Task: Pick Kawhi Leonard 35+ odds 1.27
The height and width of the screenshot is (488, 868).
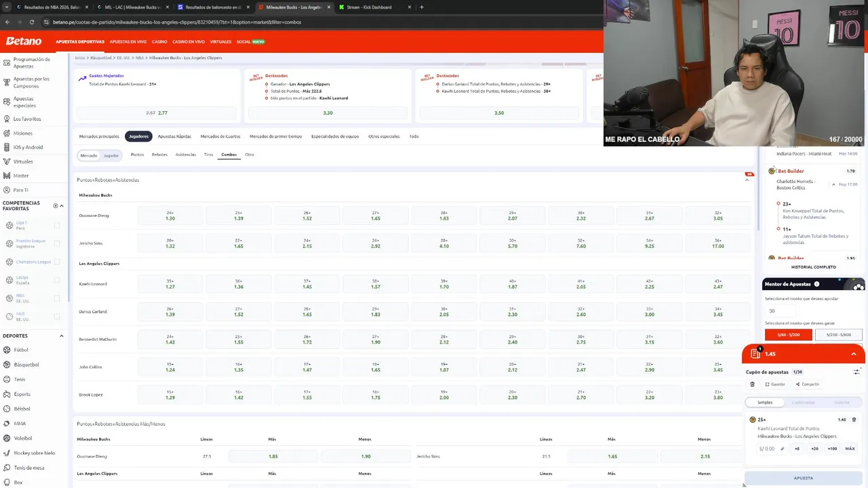Action: 170,284
